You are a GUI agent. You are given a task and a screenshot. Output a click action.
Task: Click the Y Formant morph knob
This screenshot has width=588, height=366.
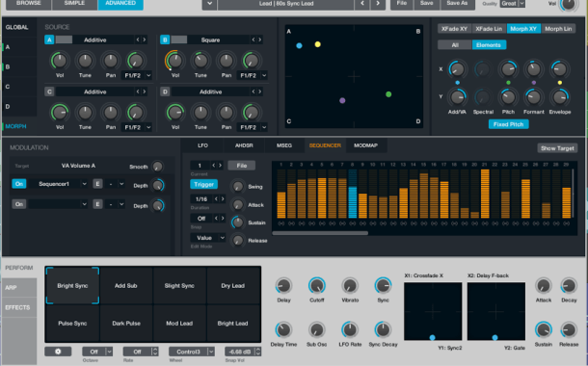(534, 97)
